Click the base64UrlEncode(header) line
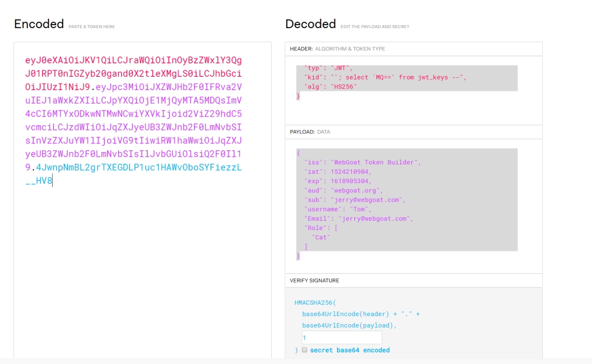Screen dimensions: 592x364 coord(361,314)
